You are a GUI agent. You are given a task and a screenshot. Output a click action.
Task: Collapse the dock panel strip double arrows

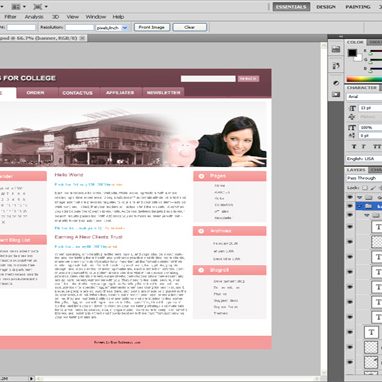tap(340, 37)
